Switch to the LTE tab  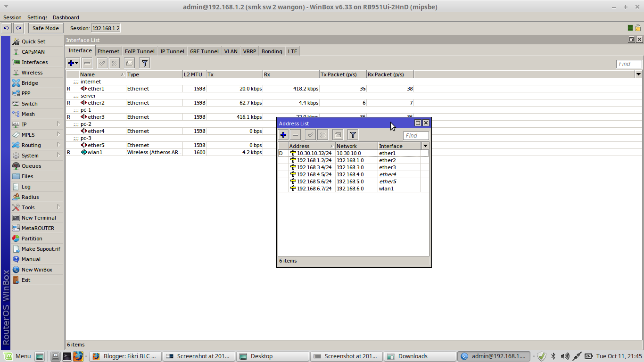coord(293,51)
